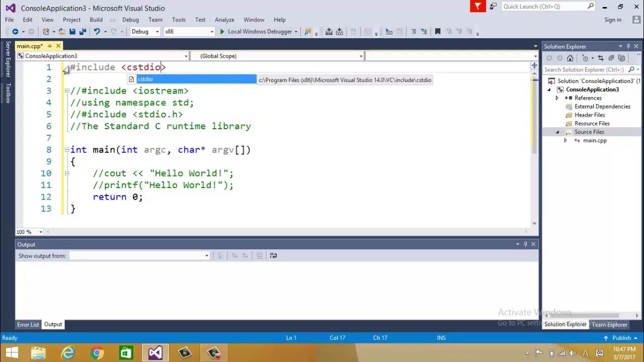Click the Windows Start button
644x362 pixels.
(11, 353)
